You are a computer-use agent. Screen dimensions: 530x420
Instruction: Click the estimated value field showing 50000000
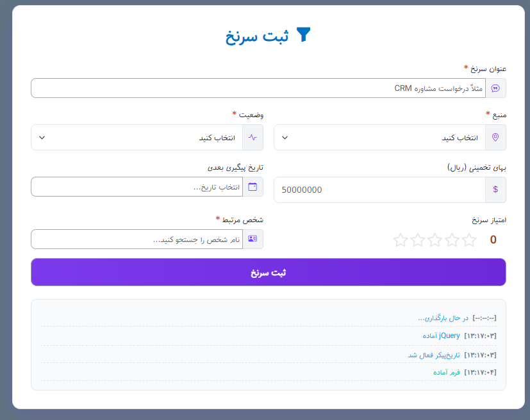coord(378,190)
